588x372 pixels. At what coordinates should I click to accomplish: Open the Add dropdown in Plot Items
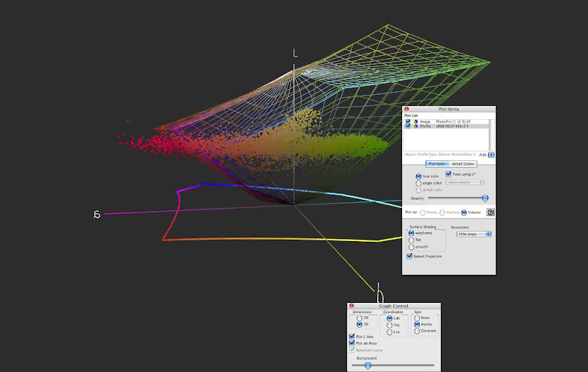[x=491, y=155]
